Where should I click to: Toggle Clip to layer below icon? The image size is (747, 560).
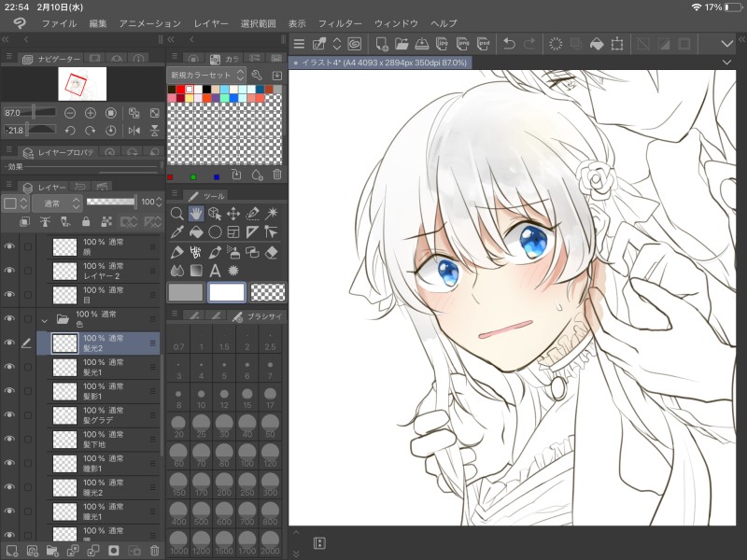(x=25, y=221)
